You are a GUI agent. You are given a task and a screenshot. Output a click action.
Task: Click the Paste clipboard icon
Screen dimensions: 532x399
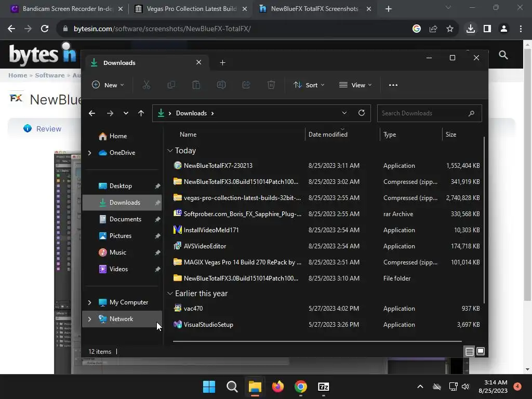[196, 85]
